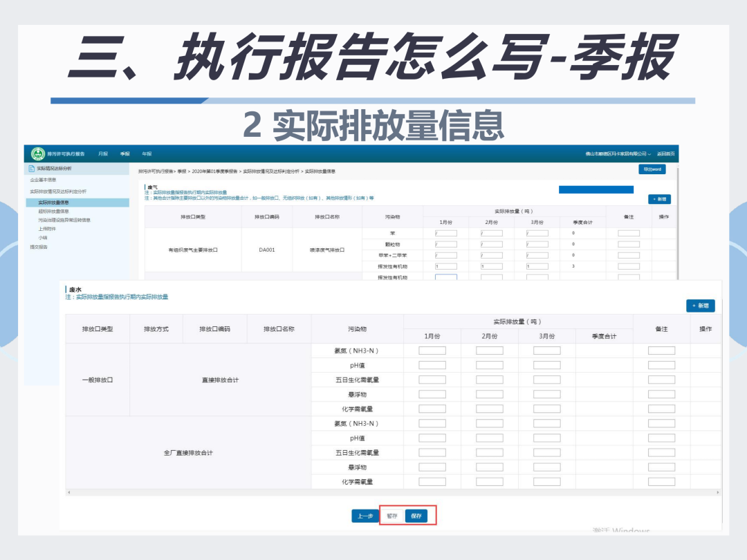The width and height of the screenshot is (747, 560).
Task: Open the company name account dropdown
Action: pos(618,153)
